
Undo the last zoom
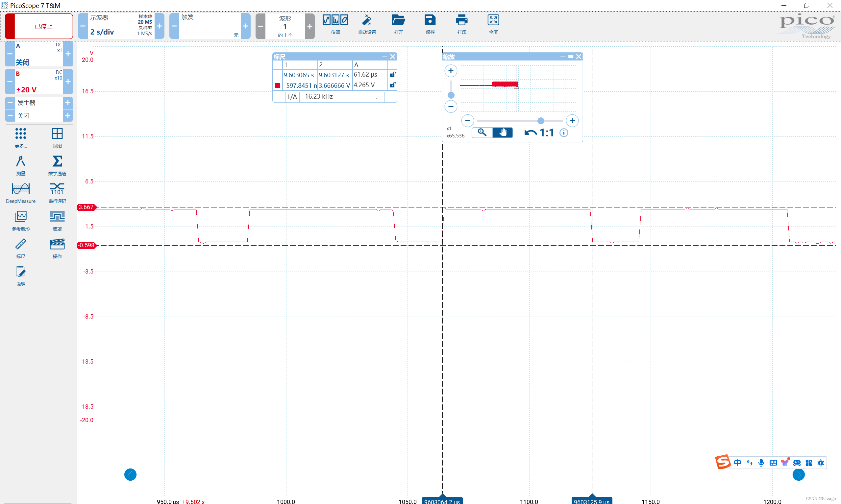[530, 133]
